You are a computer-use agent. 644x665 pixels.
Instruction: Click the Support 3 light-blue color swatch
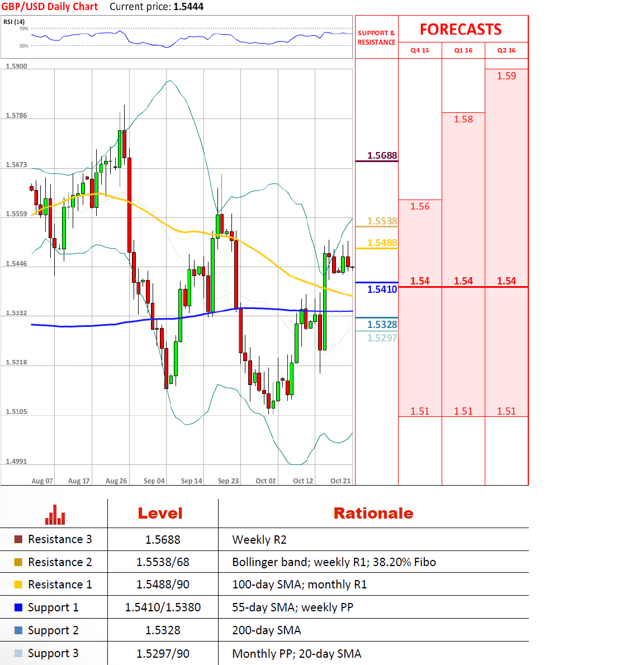[x=18, y=653]
